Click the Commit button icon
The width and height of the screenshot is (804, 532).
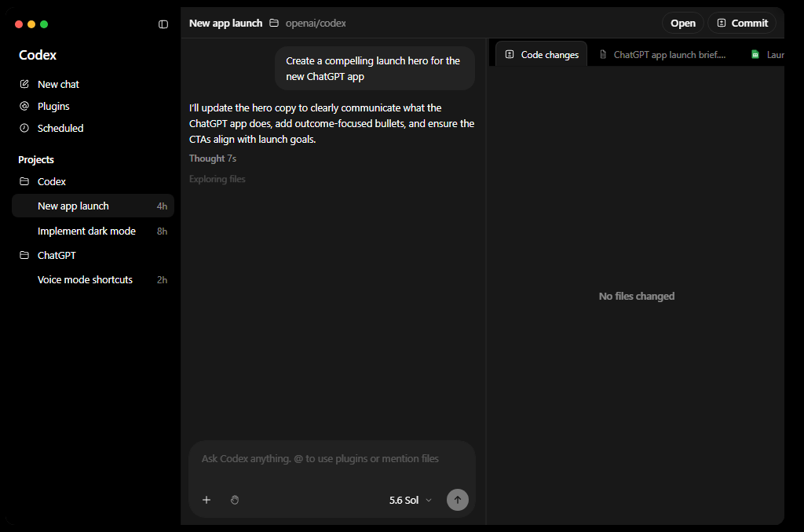pos(722,23)
